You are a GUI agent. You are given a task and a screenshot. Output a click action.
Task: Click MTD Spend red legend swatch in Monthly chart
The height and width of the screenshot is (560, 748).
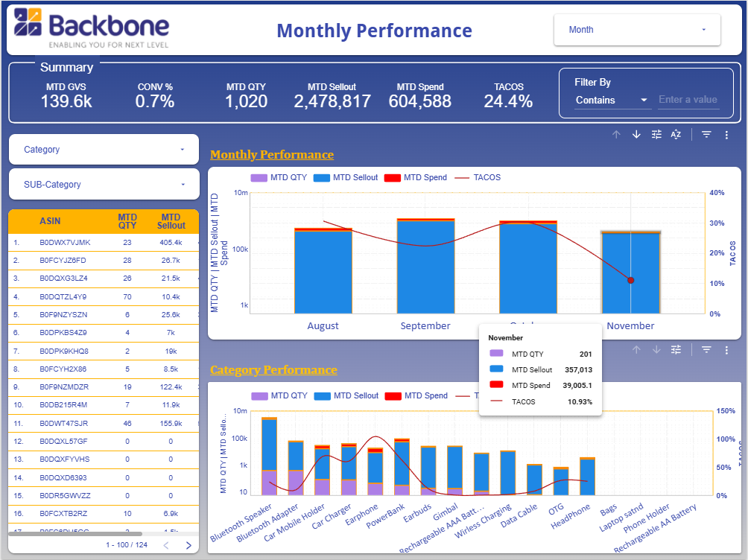point(393,178)
